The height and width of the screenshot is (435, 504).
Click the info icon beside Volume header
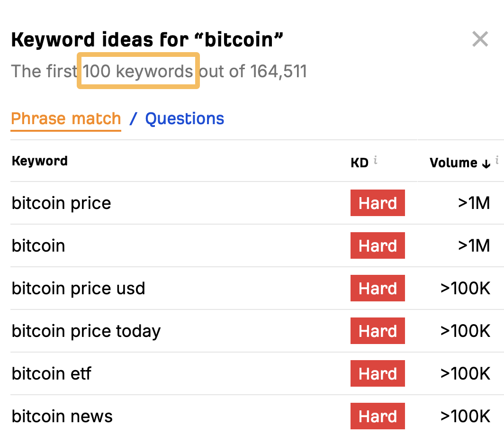coord(497,159)
